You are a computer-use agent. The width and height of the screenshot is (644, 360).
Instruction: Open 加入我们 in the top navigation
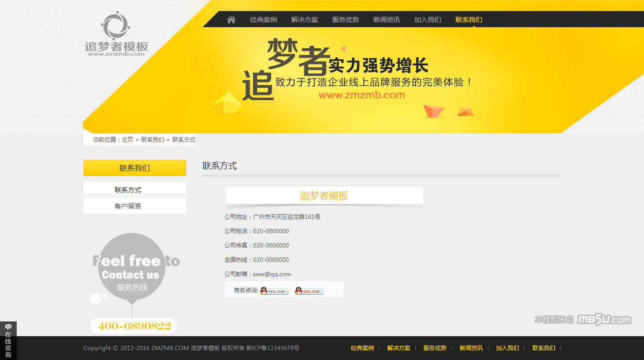(428, 20)
